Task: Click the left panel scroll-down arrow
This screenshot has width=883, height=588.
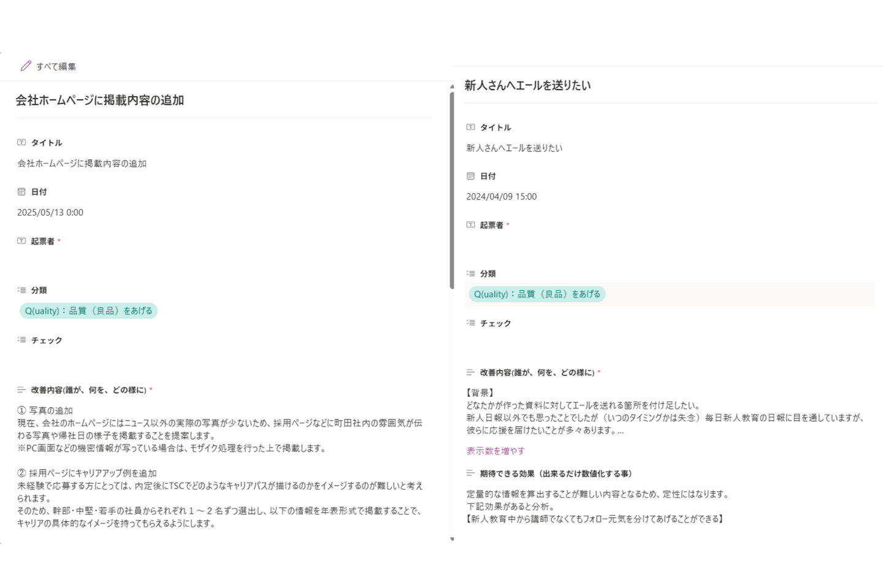Action: pos(452,539)
